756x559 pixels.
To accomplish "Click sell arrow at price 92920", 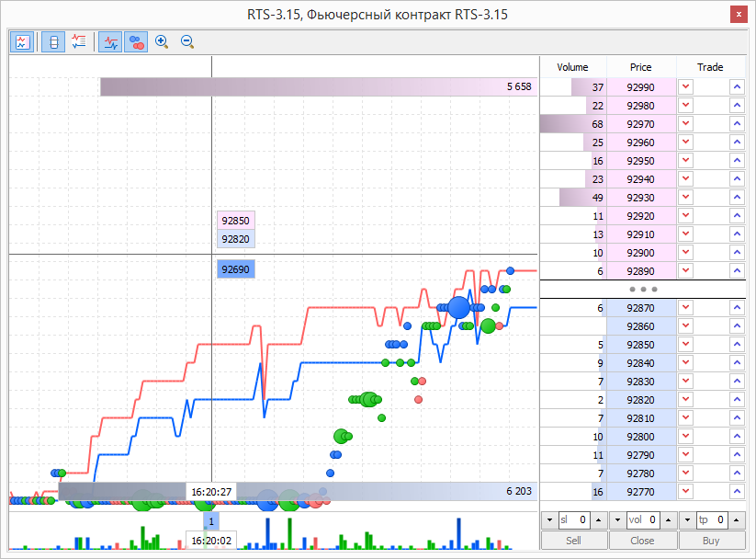I will [685, 215].
